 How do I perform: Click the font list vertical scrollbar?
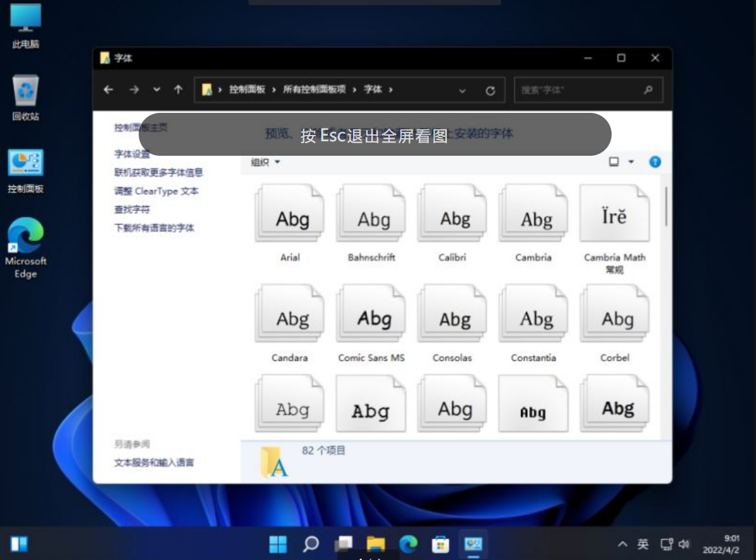point(666,206)
